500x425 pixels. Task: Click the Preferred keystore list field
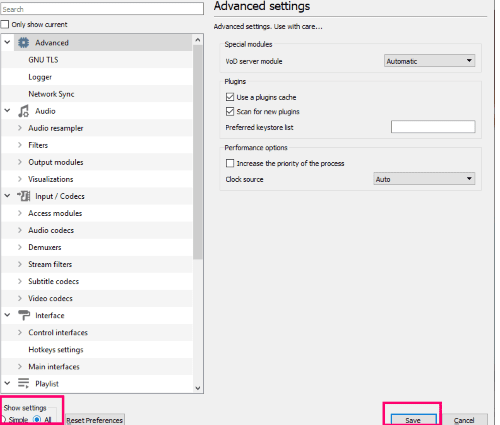point(433,127)
